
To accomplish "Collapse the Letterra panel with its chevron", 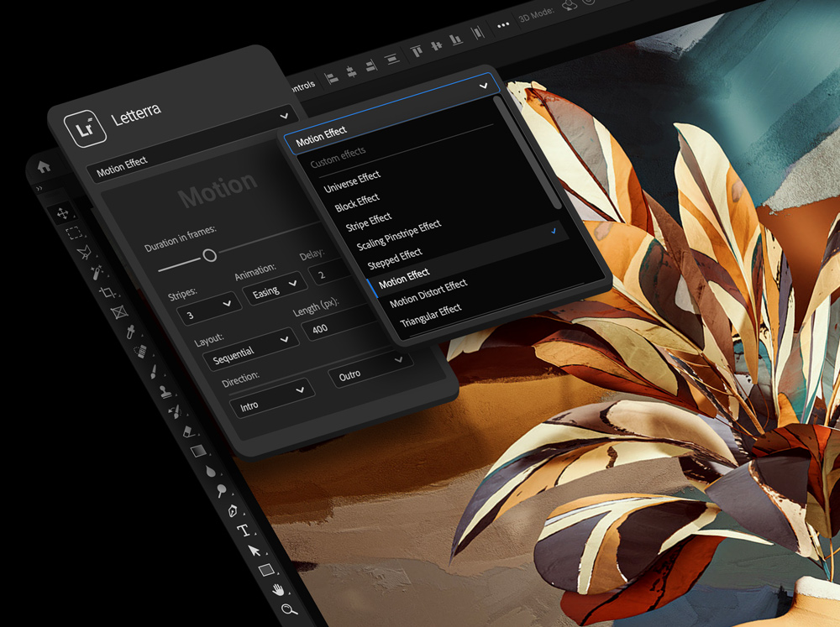I will [284, 115].
